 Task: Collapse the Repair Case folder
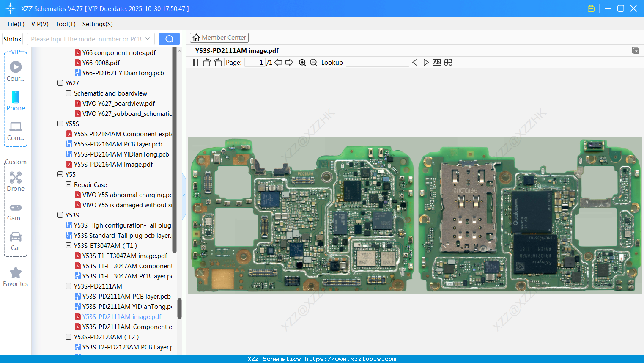pos(69,184)
